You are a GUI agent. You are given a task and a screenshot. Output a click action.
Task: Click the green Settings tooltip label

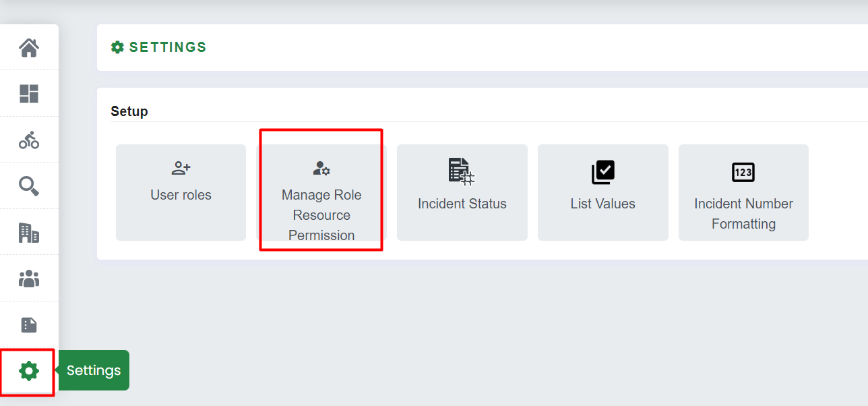click(x=94, y=370)
